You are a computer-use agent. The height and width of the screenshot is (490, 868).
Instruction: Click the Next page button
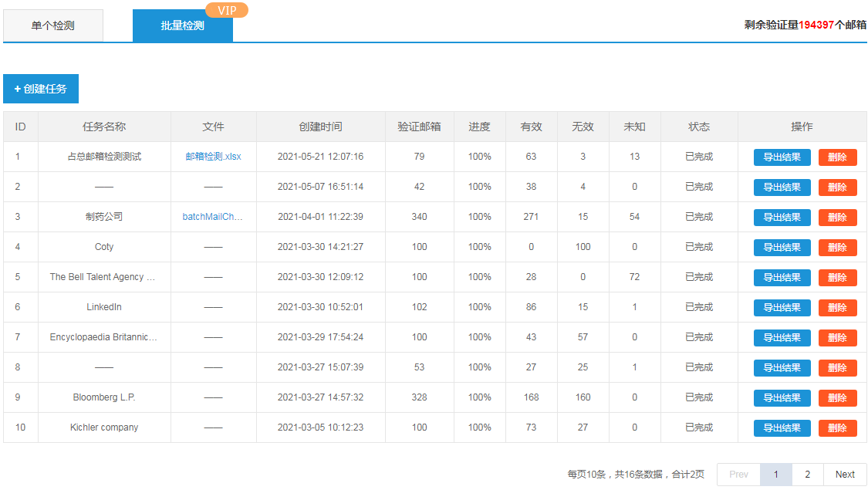click(845, 475)
